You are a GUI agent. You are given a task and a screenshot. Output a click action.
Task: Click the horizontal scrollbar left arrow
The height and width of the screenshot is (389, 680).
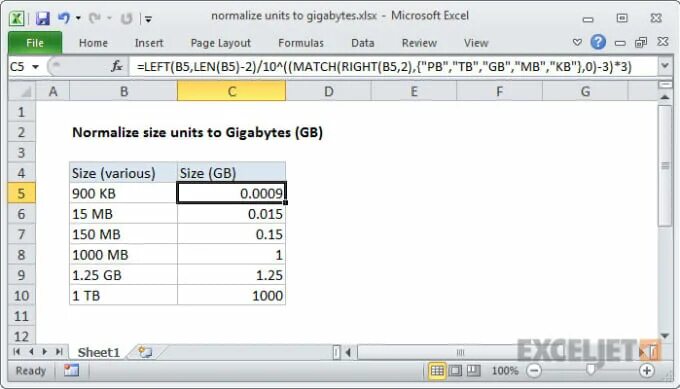pos(348,352)
